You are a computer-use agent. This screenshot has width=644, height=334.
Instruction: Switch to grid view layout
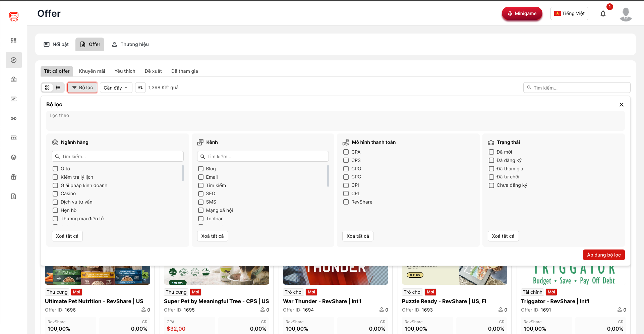[47, 88]
